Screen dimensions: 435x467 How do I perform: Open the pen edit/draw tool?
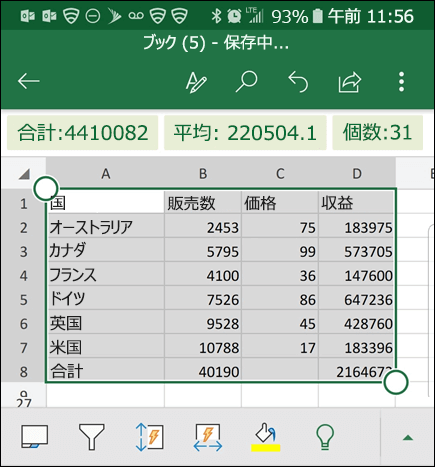coord(196,82)
